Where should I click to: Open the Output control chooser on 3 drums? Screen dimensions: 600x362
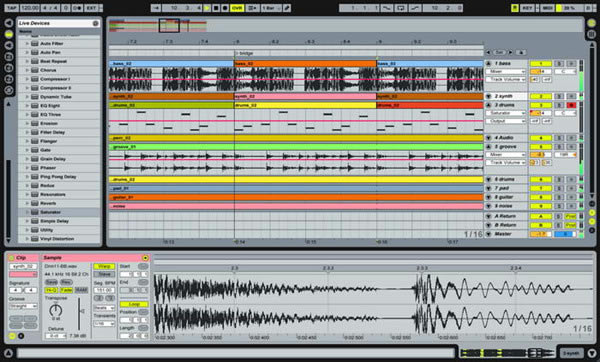pyautogui.click(x=505, y=121)
